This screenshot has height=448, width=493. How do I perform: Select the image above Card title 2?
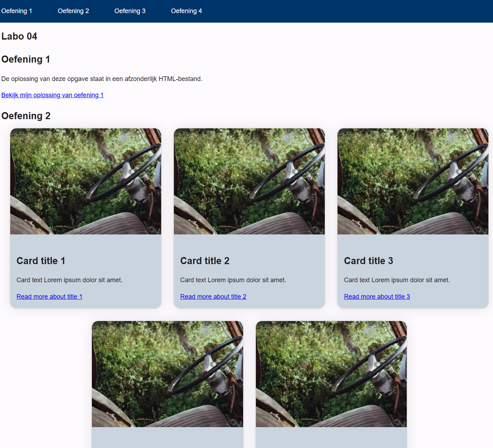coord(249,181)
